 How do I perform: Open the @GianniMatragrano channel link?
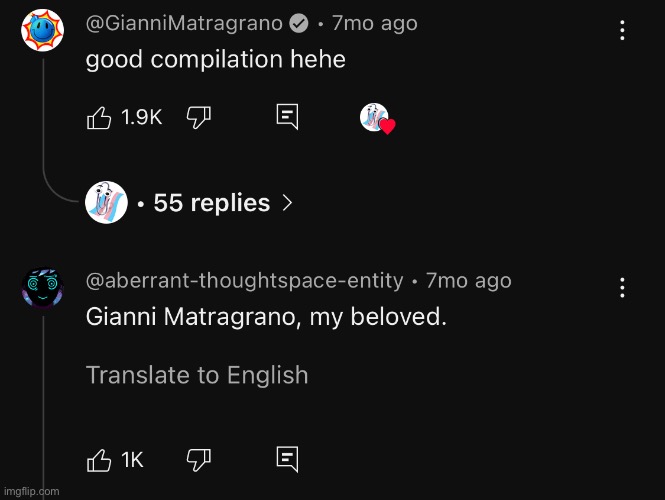click(184, 23)
